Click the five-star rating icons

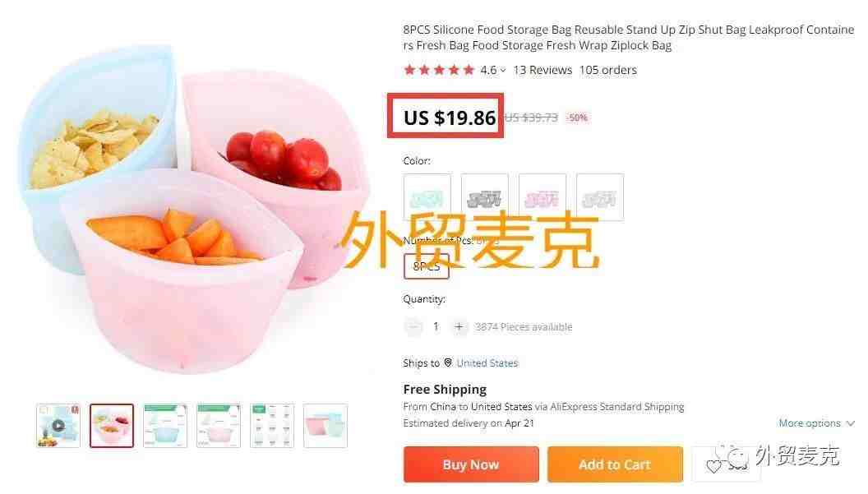[x=439, y=70]
